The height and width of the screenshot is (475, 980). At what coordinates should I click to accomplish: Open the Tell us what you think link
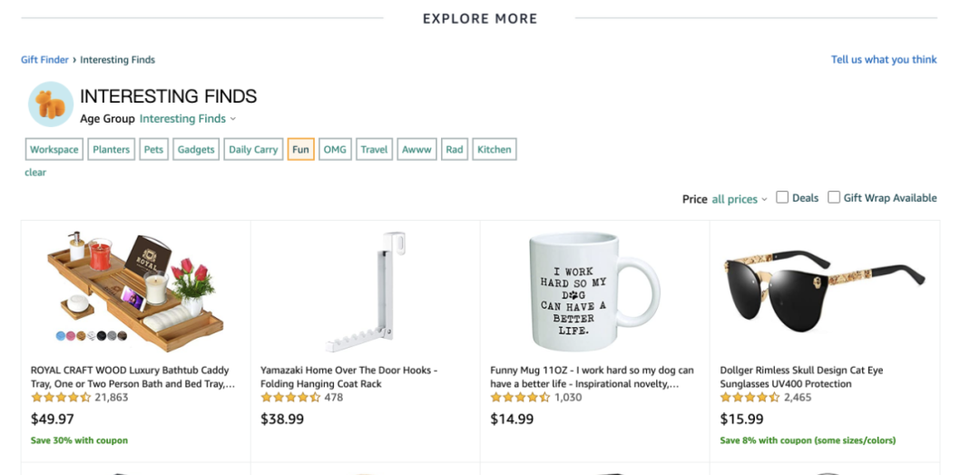tap(884, 60)
